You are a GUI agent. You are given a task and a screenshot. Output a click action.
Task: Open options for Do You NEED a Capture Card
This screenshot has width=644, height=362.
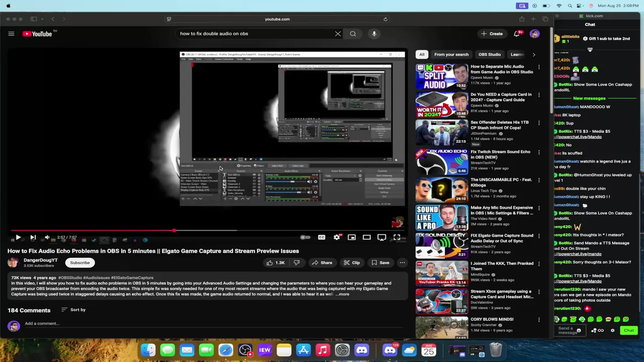(x=539, y=95)
